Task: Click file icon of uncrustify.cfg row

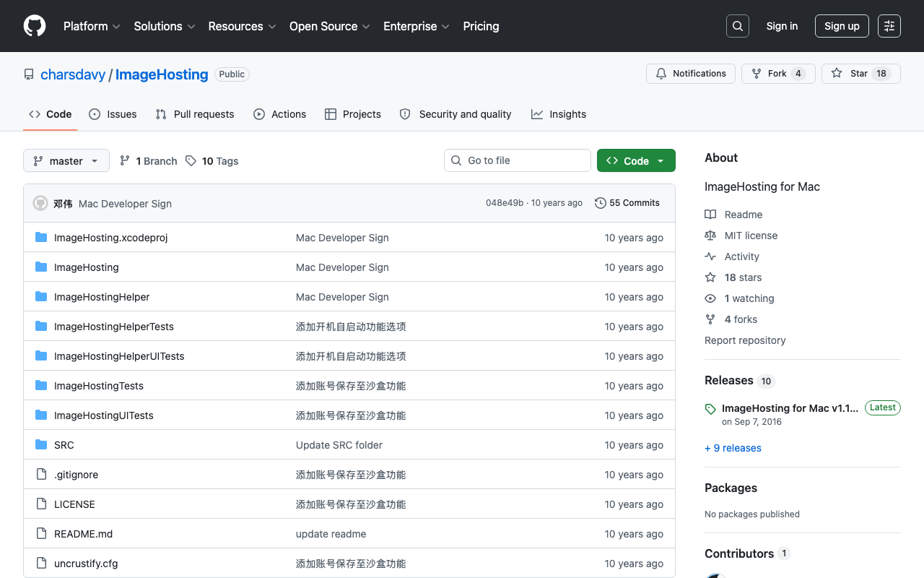Action: [41, 564]
